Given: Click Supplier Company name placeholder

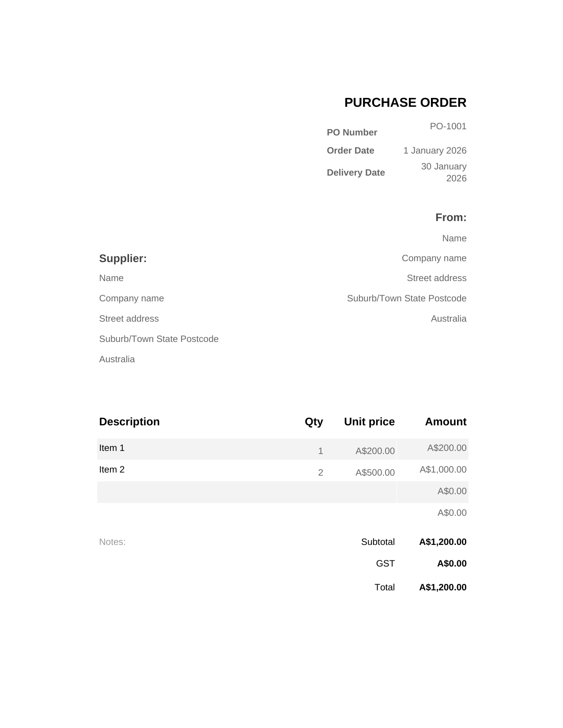Looking at the screenshot, I should pos(132,298).
